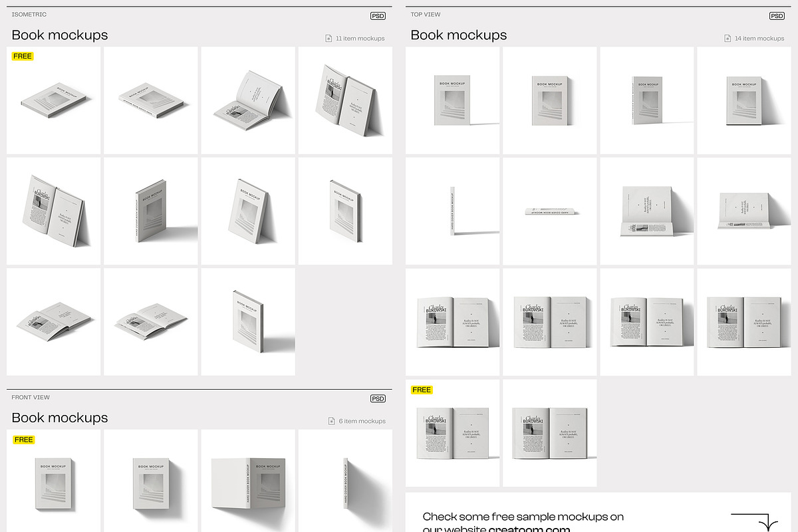Click the document icon beside '11 item mockups'
Viewport: 798px width, 532px height.
(x=329, y=39)
